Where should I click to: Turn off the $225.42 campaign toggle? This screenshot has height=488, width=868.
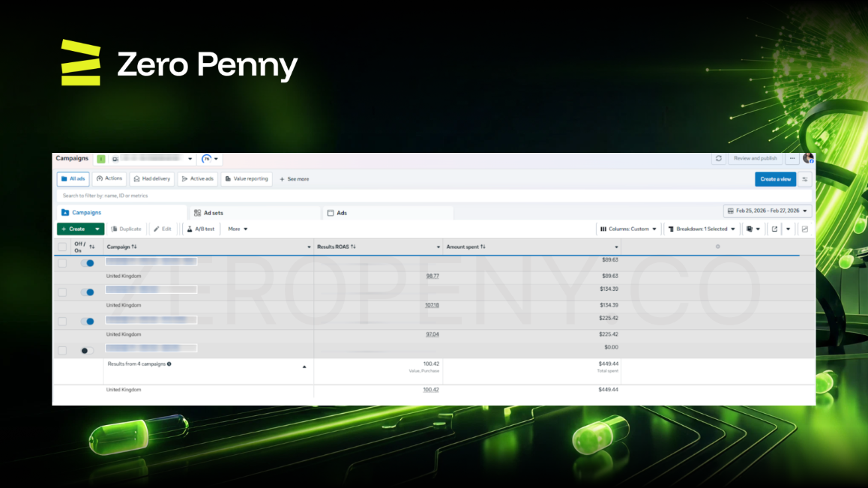tap(88, 322)
